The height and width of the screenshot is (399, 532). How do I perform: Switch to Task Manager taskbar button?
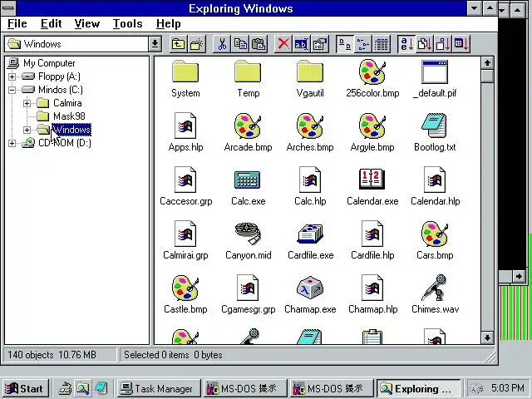[x=158, y=388]
